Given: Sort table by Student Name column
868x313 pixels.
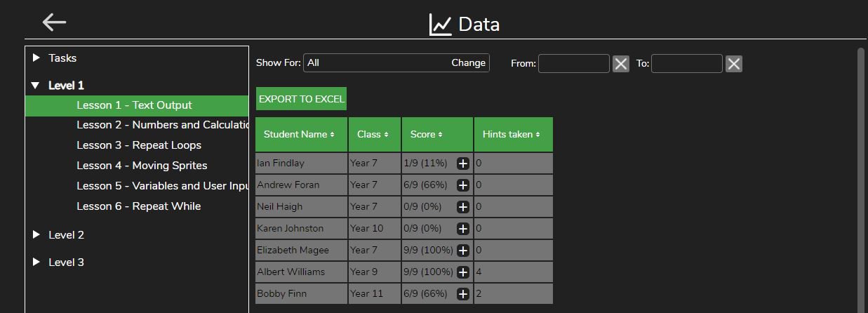Looking at the screenshot, I should click(x=300, y=134).
